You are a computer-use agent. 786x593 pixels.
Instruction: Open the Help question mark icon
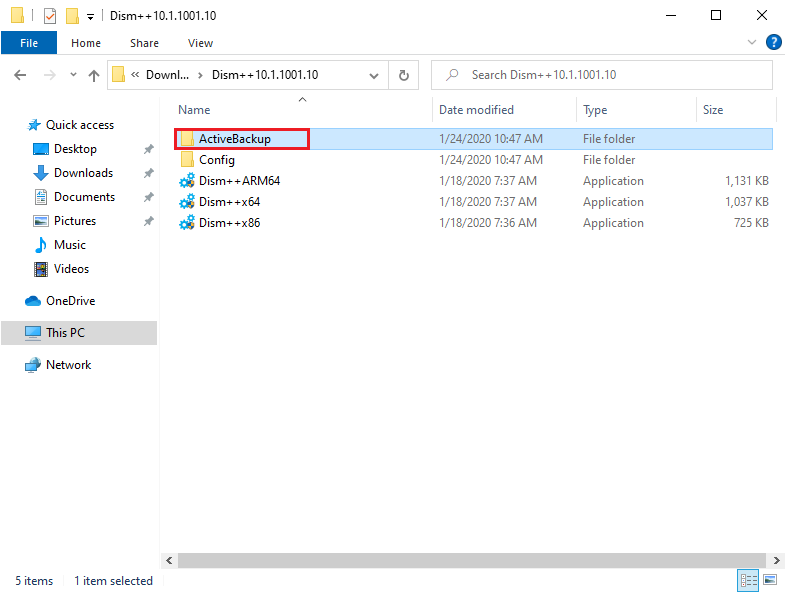773,42
